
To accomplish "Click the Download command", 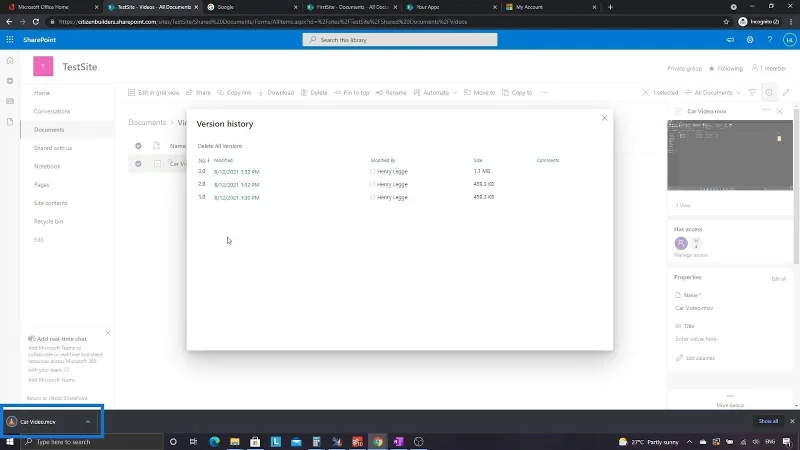I will 276,92.
